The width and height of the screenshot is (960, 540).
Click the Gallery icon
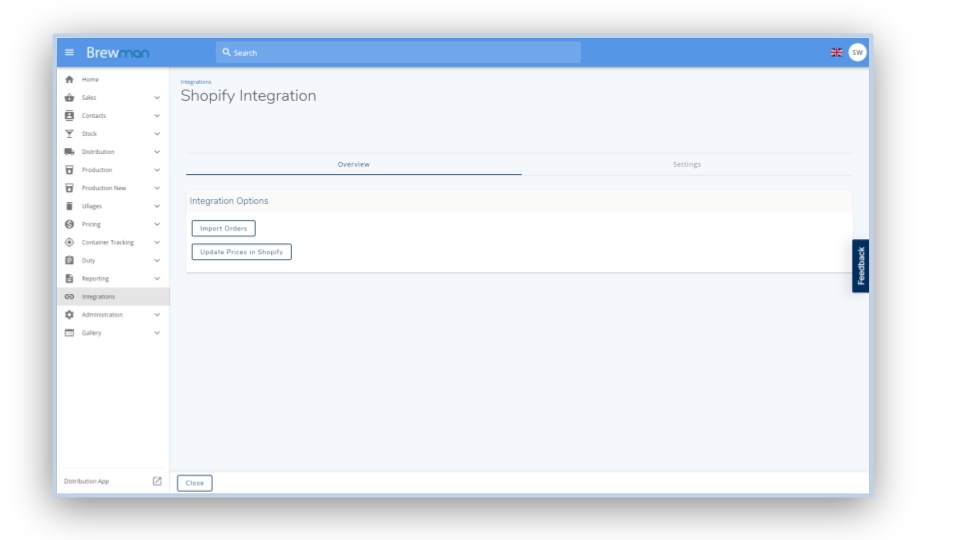coord(69,333)
